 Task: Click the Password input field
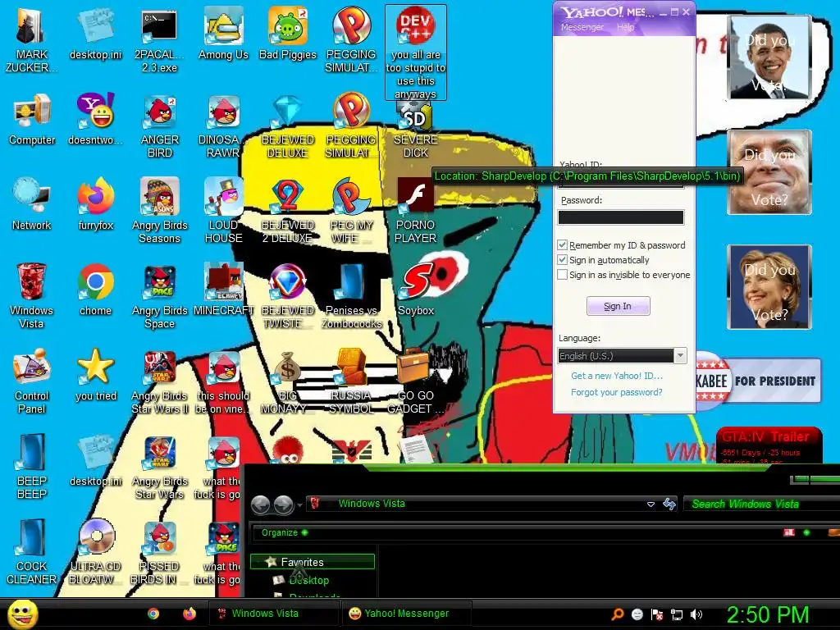click(621, 217)
